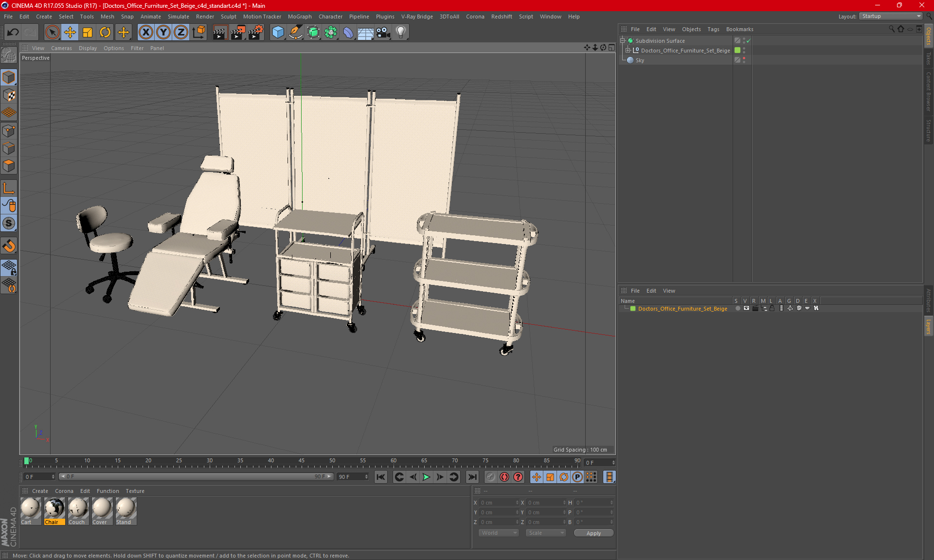This screenshot has width=934, height=560.
Task: Add Subdivision Surface generator icon
Action: coord(313,32)
